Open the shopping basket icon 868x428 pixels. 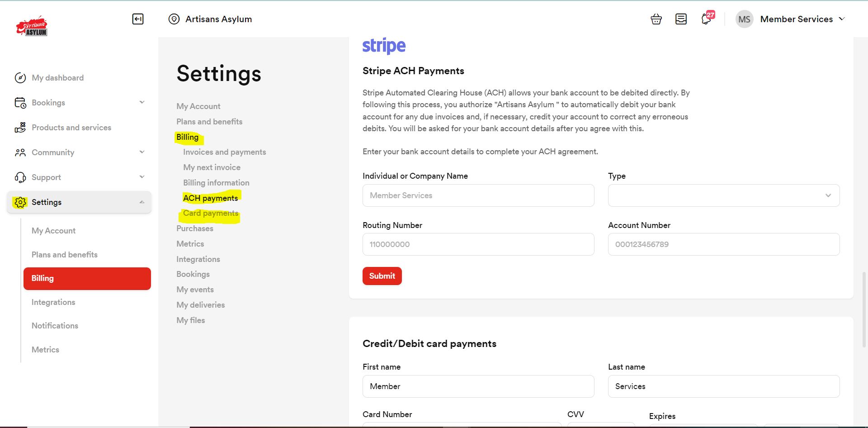(x=656, y=19)
